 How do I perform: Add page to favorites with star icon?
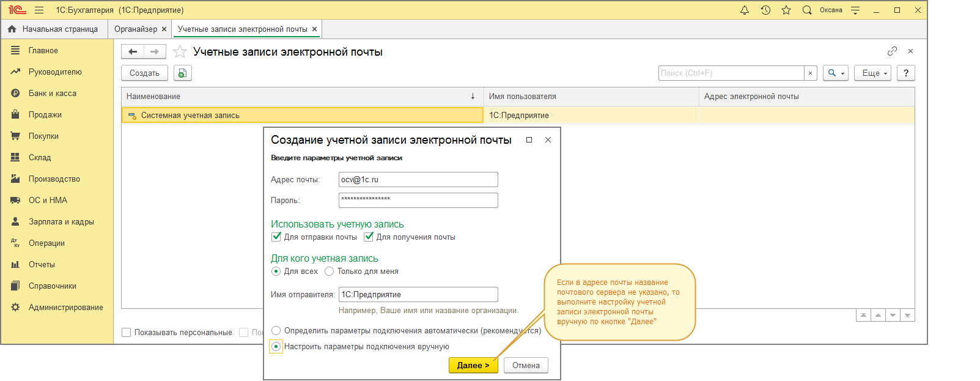coord(180,52)
